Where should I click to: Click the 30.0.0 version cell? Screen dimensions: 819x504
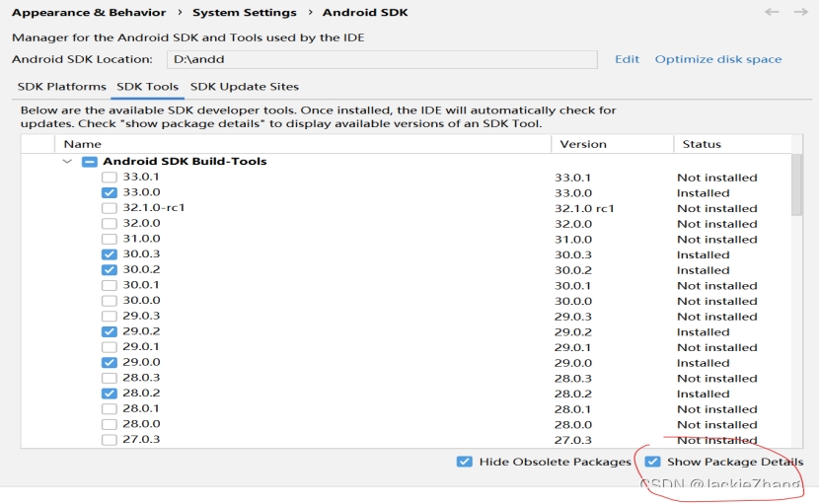pos(573,302)
